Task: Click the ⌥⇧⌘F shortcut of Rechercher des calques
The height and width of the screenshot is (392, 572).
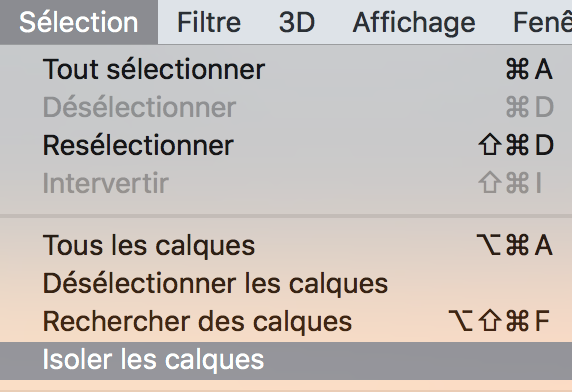Action: pyautogui.click(x=499, y=321)
